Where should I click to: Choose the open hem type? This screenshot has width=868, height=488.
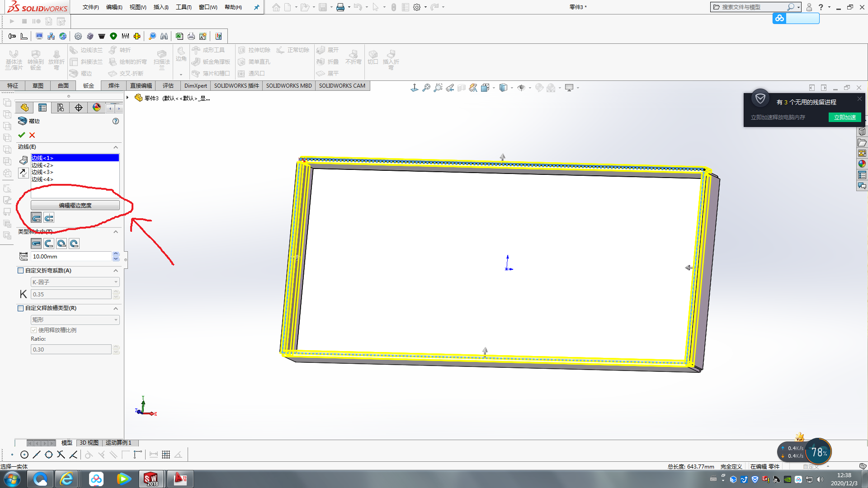click(x=49, y=244)
